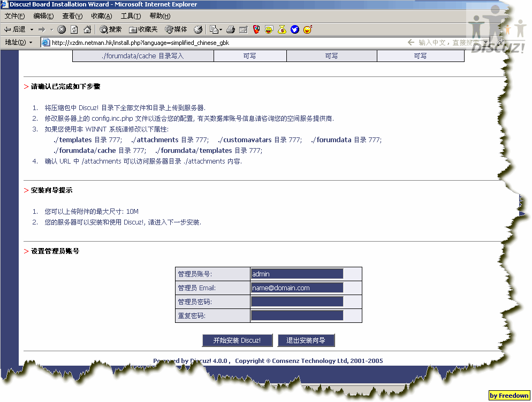Open the 媒体 media toolbar button
Image resolution: width=532 pixels, height=402 pixels.
point(176,29)
